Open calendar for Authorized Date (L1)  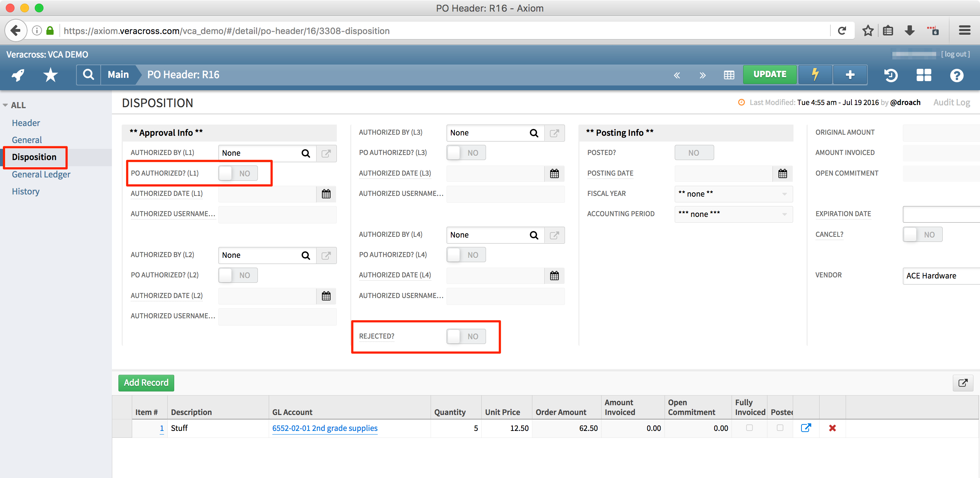326,194
